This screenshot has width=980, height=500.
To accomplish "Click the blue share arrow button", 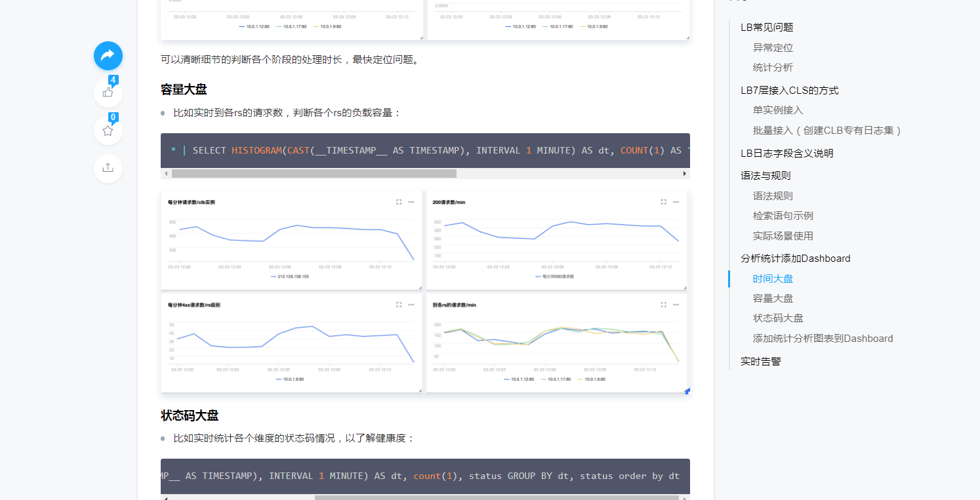I will coord(108,56).
